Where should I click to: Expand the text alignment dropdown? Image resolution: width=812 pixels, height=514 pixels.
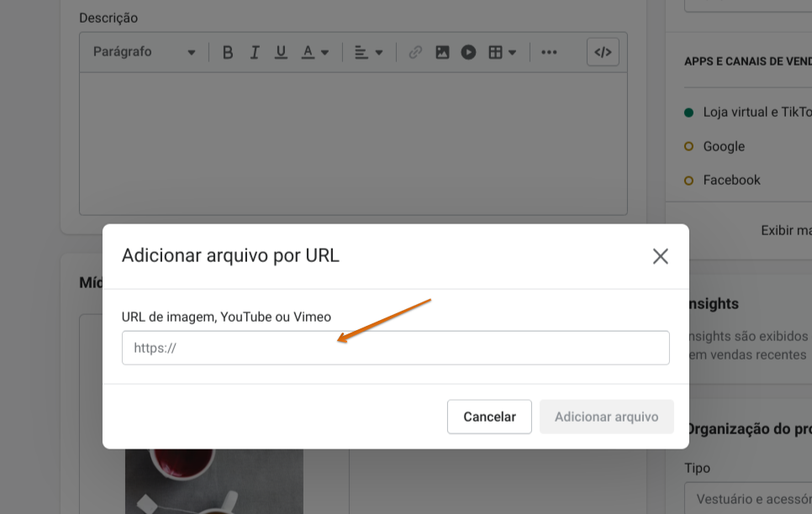pyautogui.click(x=368, y=52)
